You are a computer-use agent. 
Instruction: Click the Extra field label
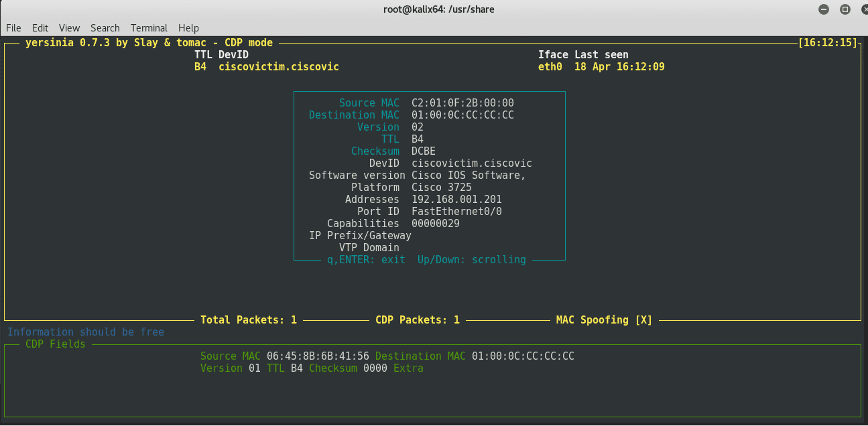point(408,368)
